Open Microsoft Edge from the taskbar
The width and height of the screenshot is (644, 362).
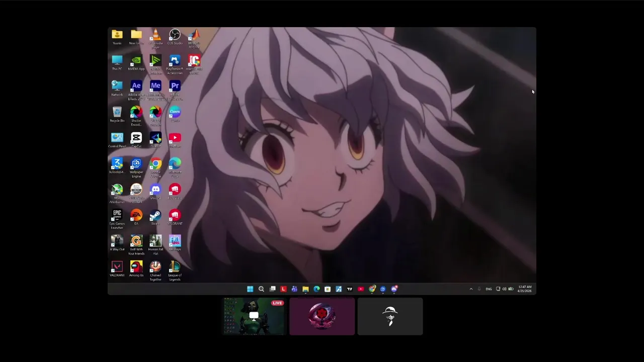click(316, 289)
